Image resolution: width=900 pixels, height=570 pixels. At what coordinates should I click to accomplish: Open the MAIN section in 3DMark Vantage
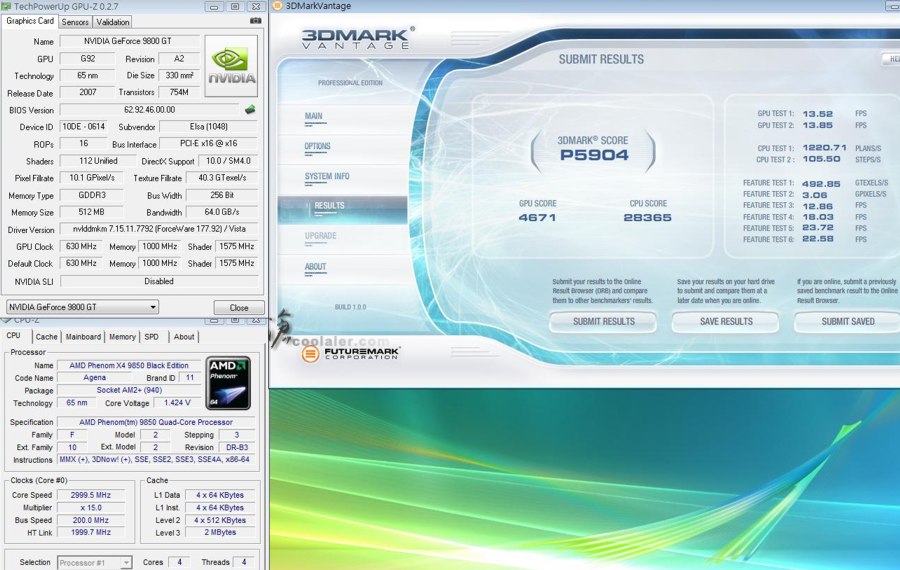pyautogui.click(x=313, y=117)
